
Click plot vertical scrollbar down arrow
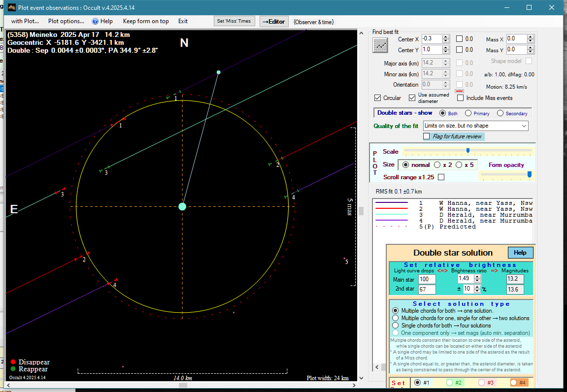point(361,378)
